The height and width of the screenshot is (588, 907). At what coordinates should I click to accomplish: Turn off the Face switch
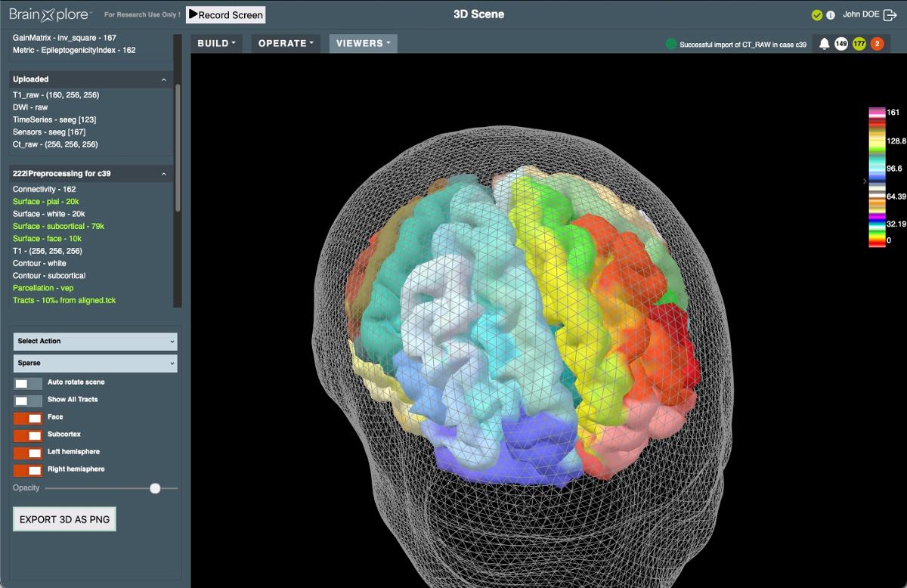(x=28, y=418)
